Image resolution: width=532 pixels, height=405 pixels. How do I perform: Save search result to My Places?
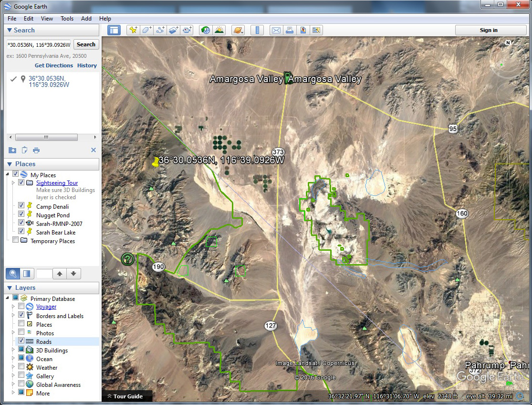(x=12, y=150)
